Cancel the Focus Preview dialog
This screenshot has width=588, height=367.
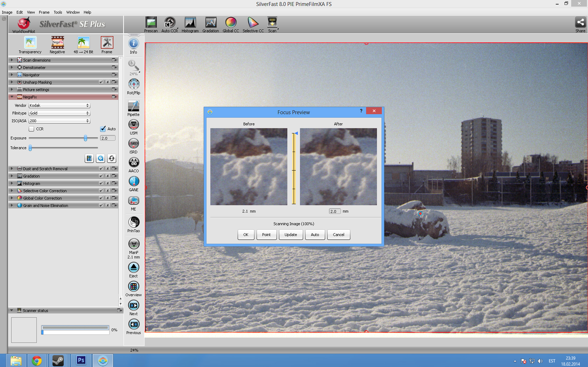pyautogui.click(x=338, y=235)
